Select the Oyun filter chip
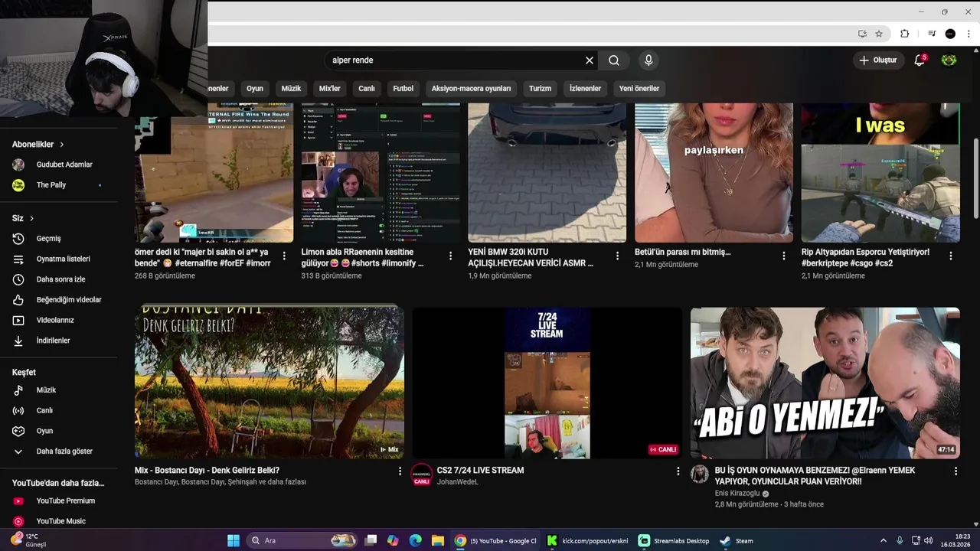Screen dimensions: 980x551 click(x=255, y=88)
